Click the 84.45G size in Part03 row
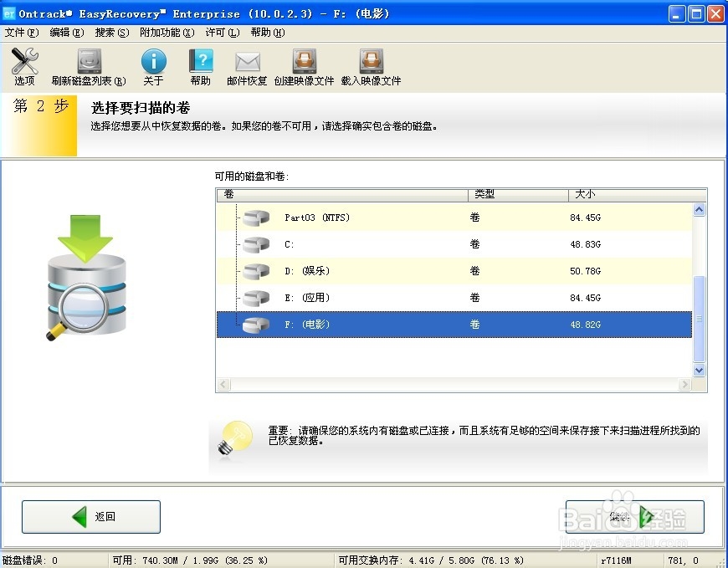This screenshot has height=568, width=728. point(586,217)
